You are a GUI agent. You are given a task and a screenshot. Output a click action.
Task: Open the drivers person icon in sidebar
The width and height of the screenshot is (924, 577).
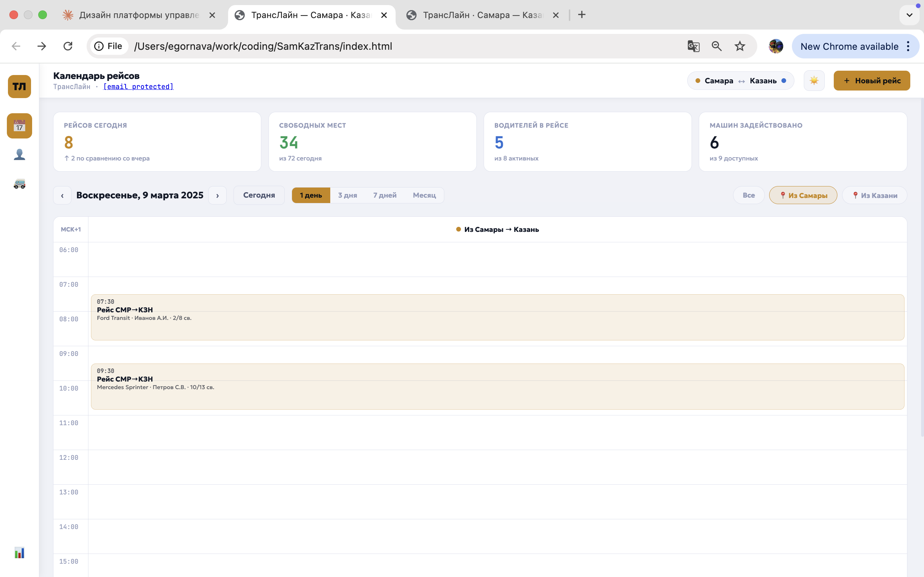click(19, 155)
